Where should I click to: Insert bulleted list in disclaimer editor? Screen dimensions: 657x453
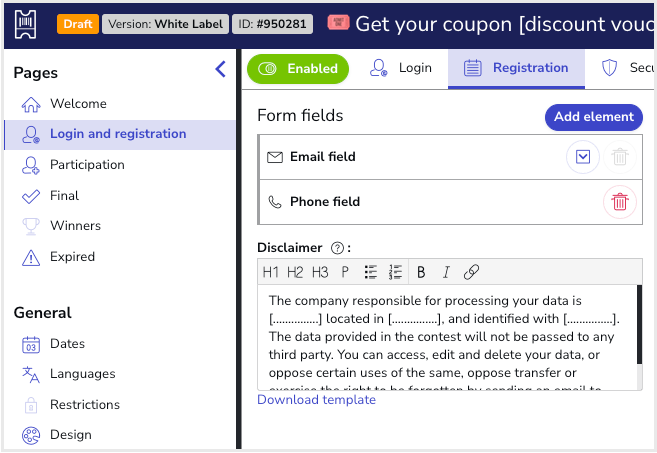[x=370, y=272]
